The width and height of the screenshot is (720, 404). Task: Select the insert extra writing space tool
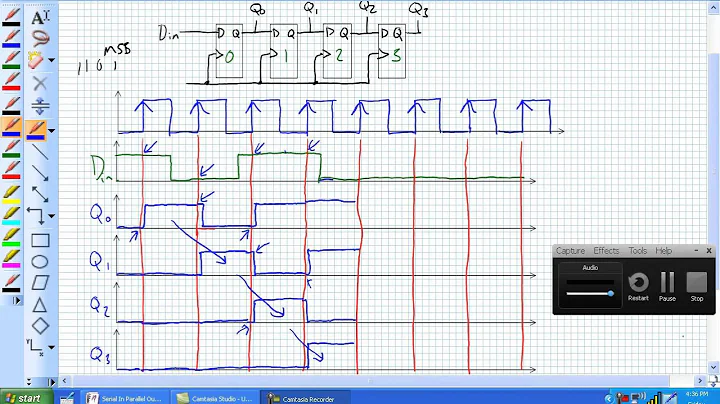[x=40, y=106]
